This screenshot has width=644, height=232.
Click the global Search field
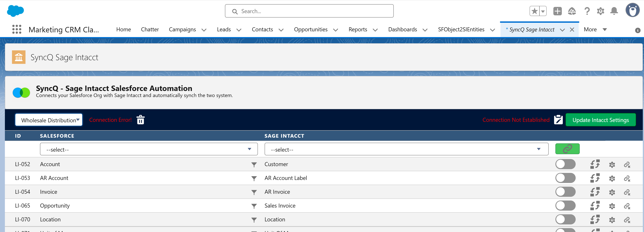(x=309, y=11)
